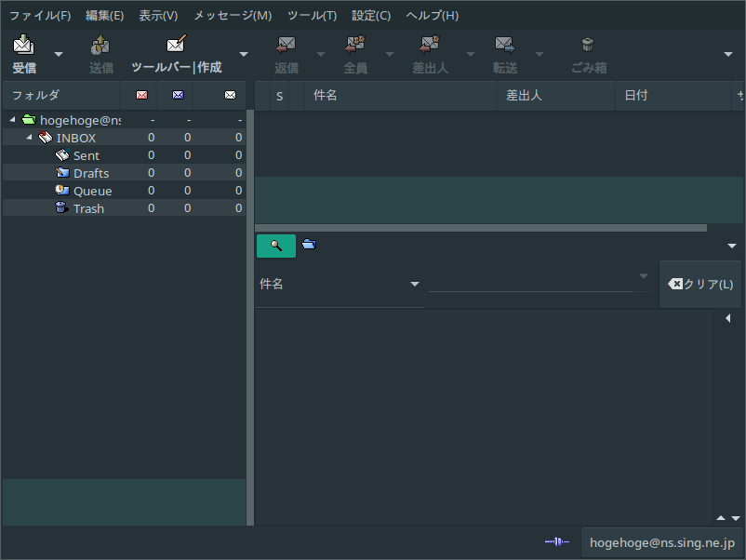The height and width of the screenshot is (560, 746).
Task: Collapse the INBOX folder tree node
Action: point(30,138)
